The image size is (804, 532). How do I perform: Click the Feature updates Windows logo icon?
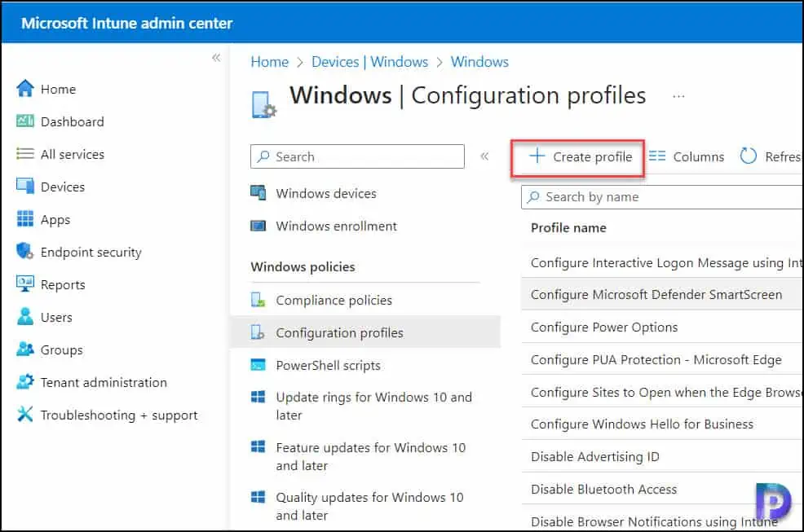point(258,446)
